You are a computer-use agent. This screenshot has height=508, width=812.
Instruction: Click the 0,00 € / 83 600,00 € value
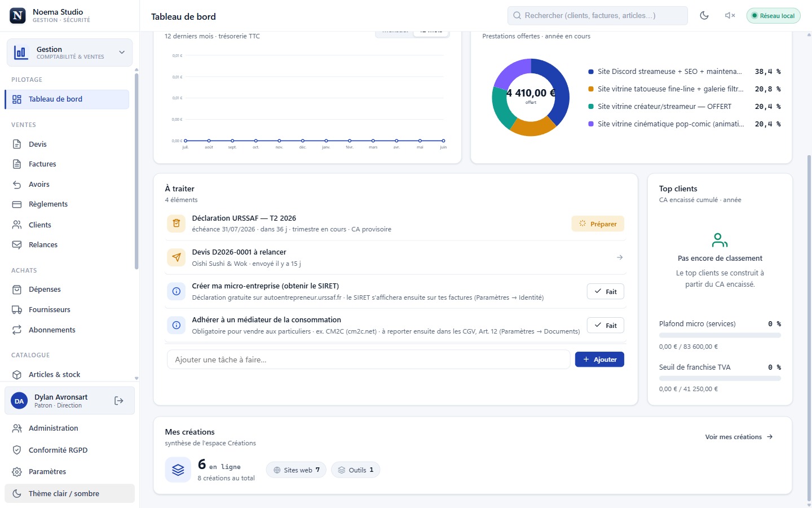click(689, 347)
